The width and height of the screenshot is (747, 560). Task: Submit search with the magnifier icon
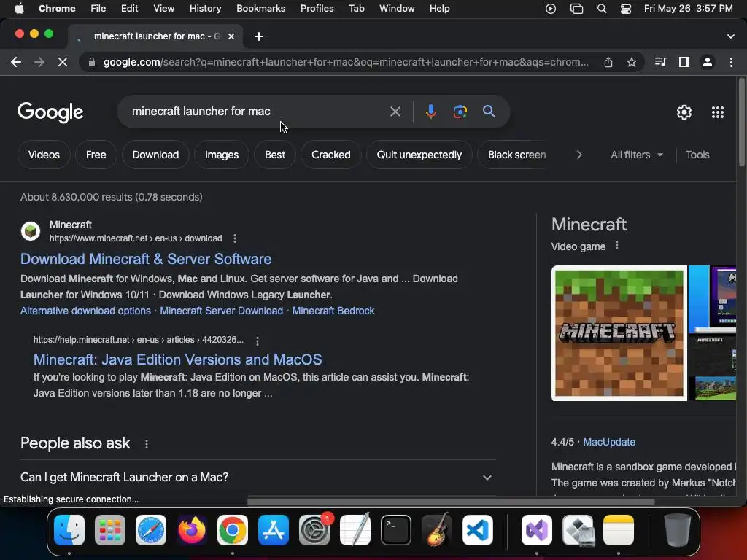[489, 112]
